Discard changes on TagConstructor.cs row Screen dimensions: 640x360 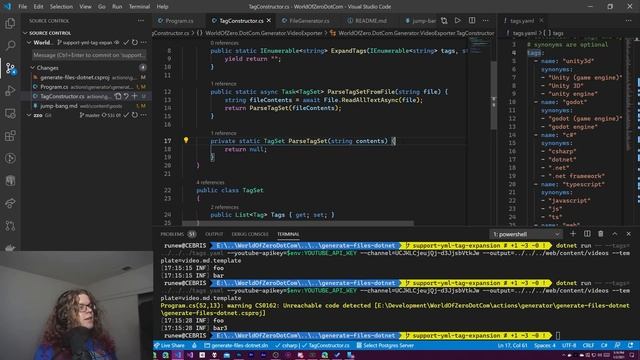pyautogui.click(x=126, y=96)
